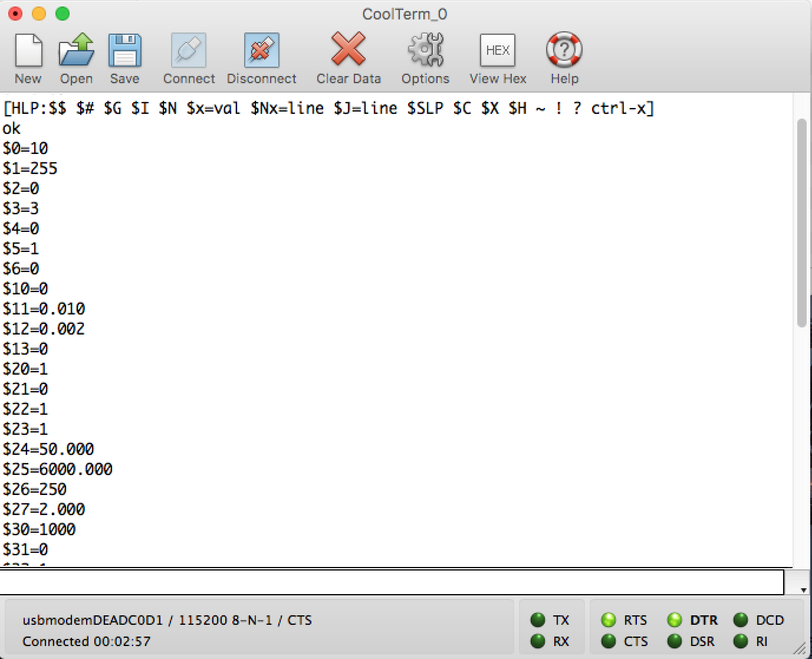Viewport: 812px width, 659px height.
Task: Click the RI line status indicator
Action: [x=740, y=641]
